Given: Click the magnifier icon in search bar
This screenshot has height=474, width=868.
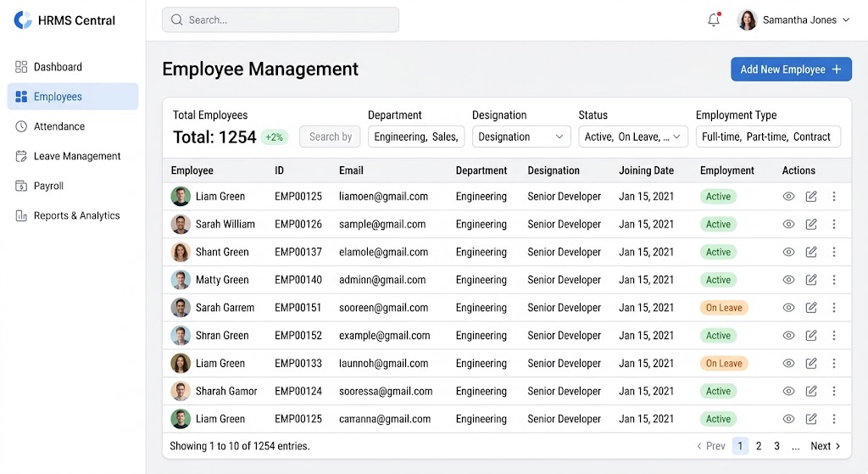Looking at the screenshot, I should pos(176,20).
